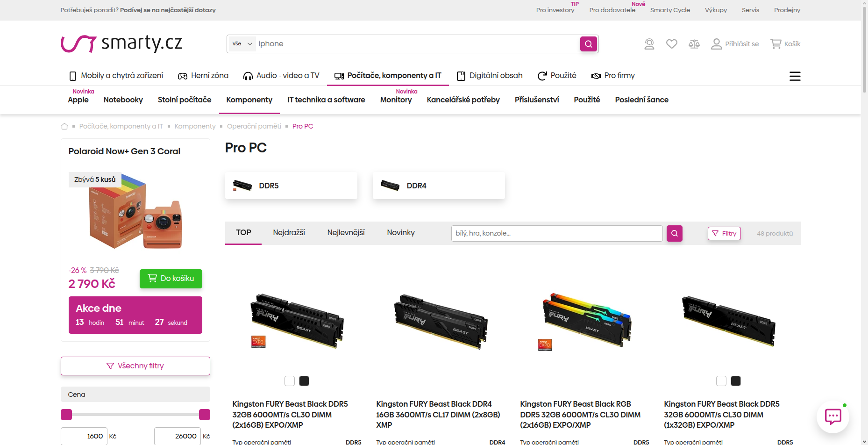Select black color swatch on fourth Kingston product
Screen dimensions: 868x445
click(x=736, y=381)
